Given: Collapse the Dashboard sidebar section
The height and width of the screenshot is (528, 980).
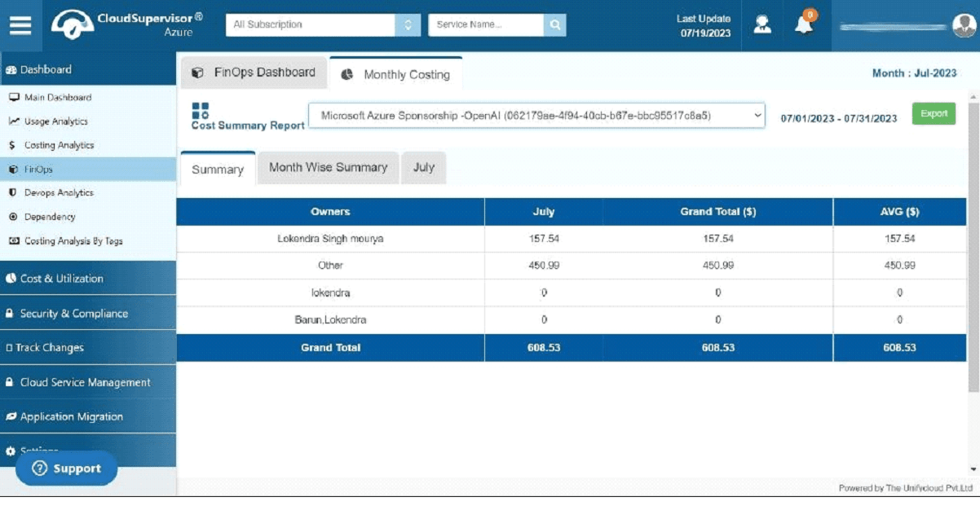Looking at the screenshot, I should (x=88, y=69).
